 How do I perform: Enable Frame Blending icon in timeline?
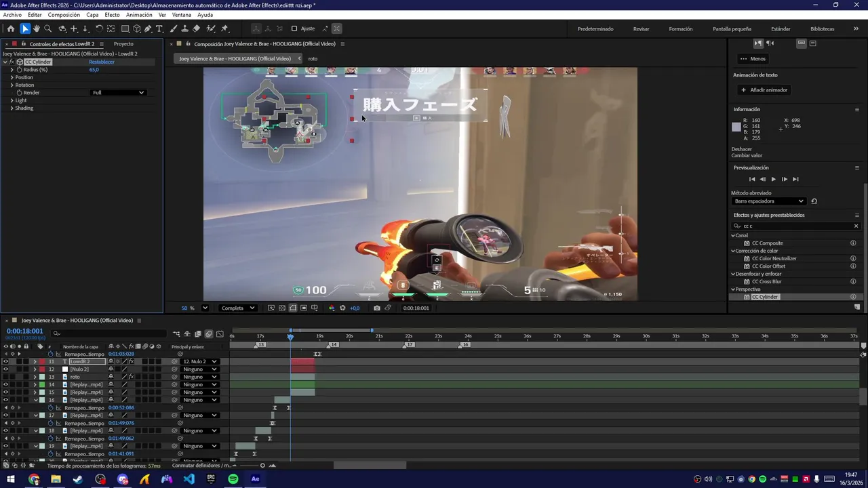[198, 333]
